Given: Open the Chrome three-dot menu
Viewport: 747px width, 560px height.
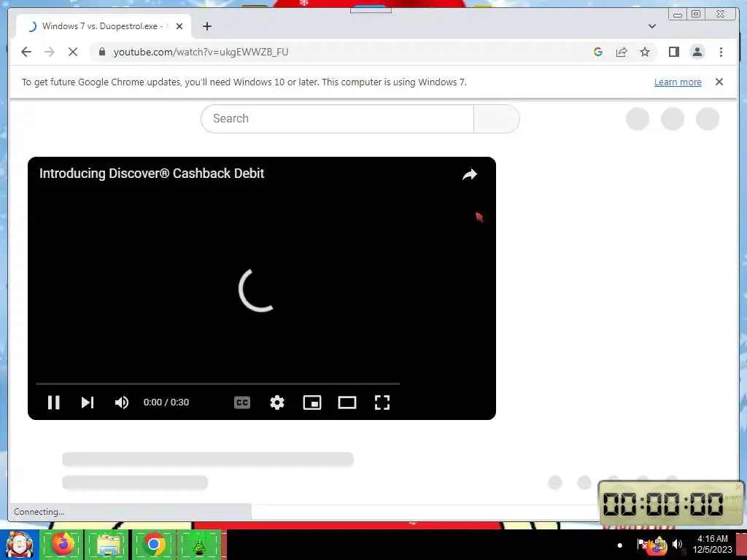Looking at the screenshot, I should tap(721, 52).
